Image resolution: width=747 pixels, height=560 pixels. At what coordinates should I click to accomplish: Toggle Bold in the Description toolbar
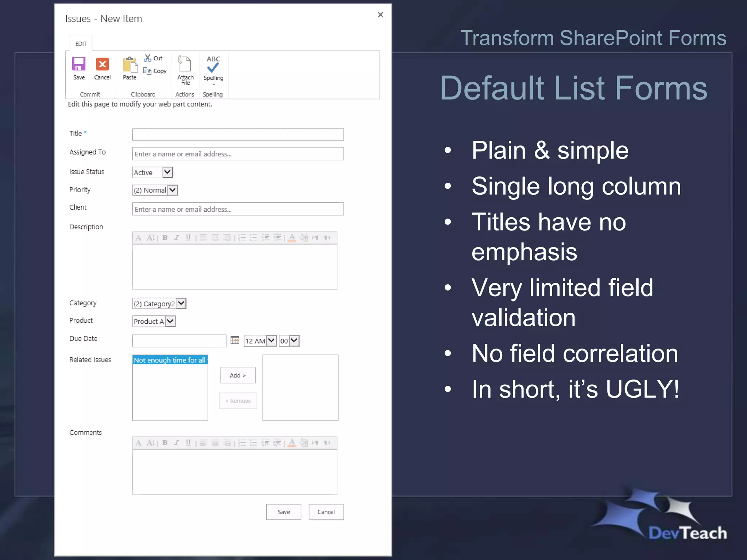165,238
